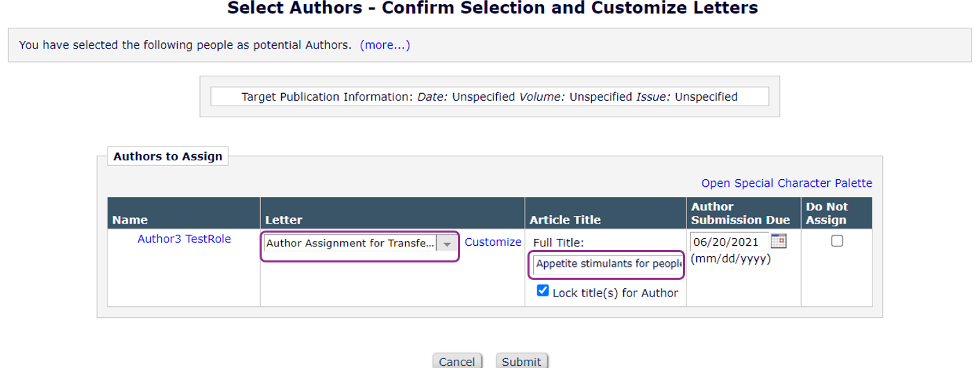Click the Customize letter link
The image size is (980, 368).
coord(493,242)
